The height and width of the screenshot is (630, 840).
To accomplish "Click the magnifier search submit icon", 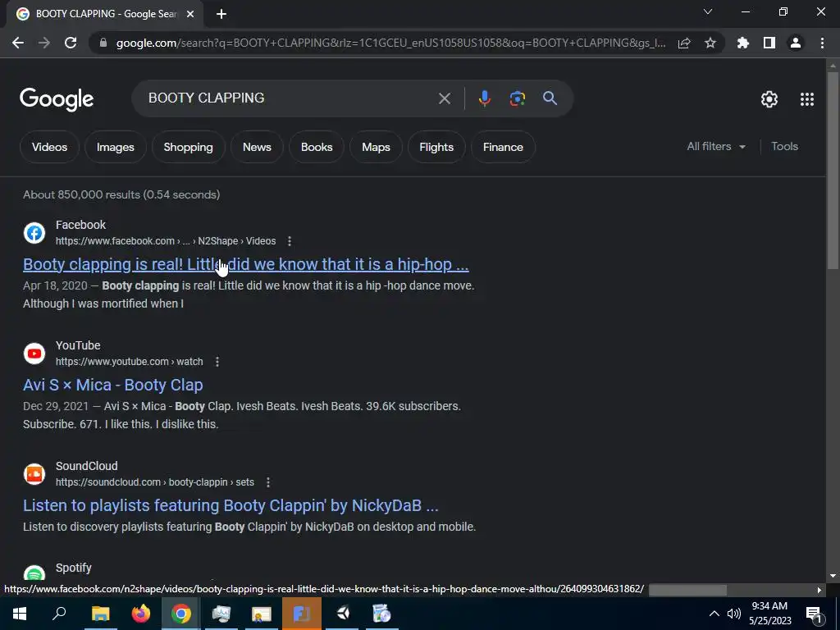I will tap(550, 98).
